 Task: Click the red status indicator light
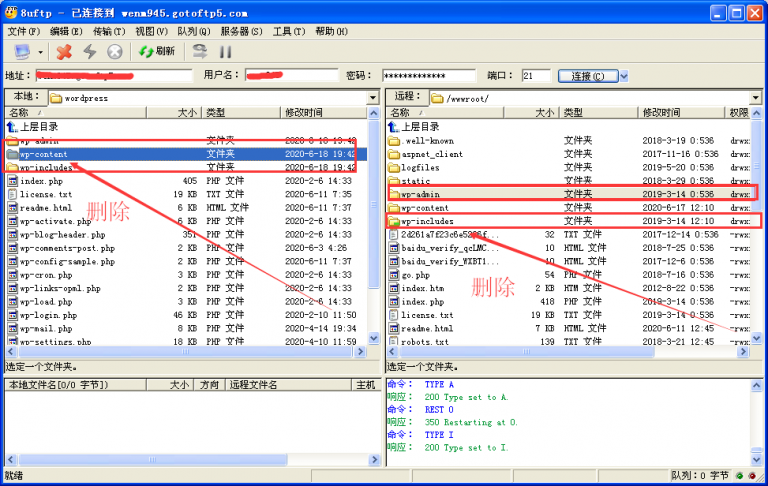752,475
